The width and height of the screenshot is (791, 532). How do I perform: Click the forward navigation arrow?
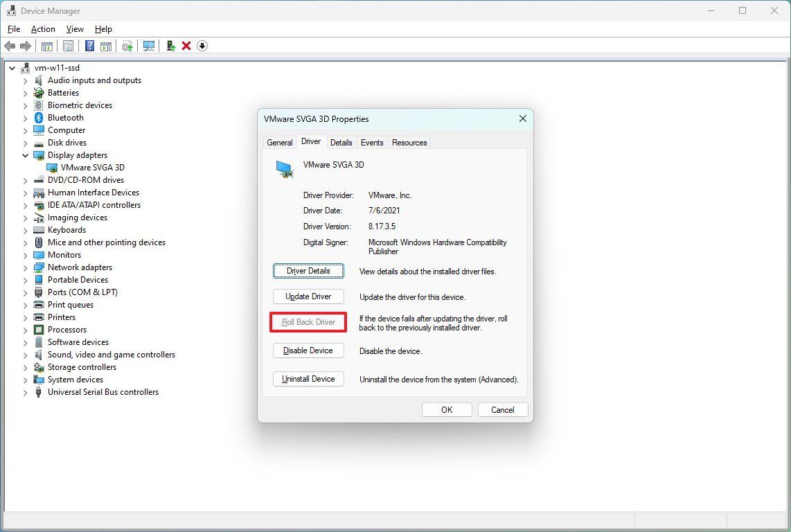point(26,46)
